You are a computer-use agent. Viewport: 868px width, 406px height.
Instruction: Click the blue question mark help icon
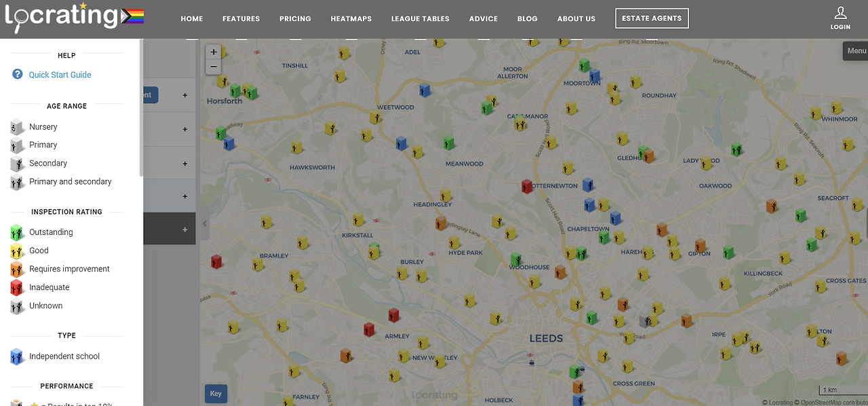18,75
